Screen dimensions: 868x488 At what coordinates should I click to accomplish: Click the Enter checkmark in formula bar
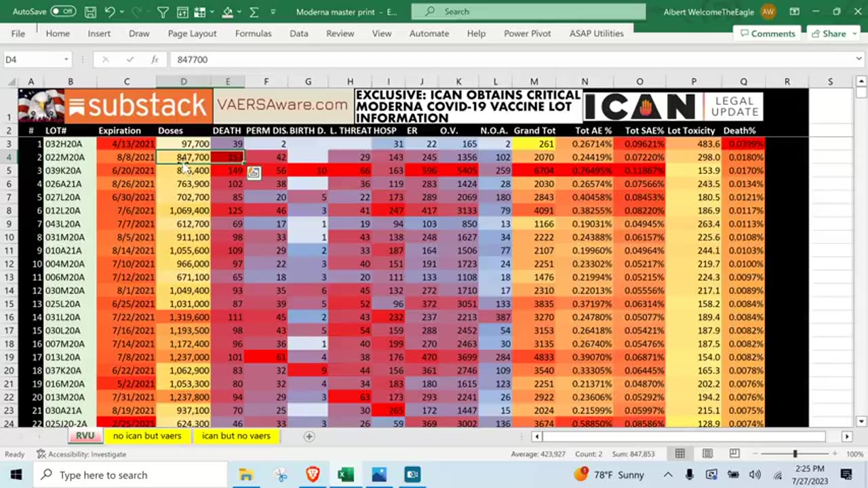pos(130,60)
